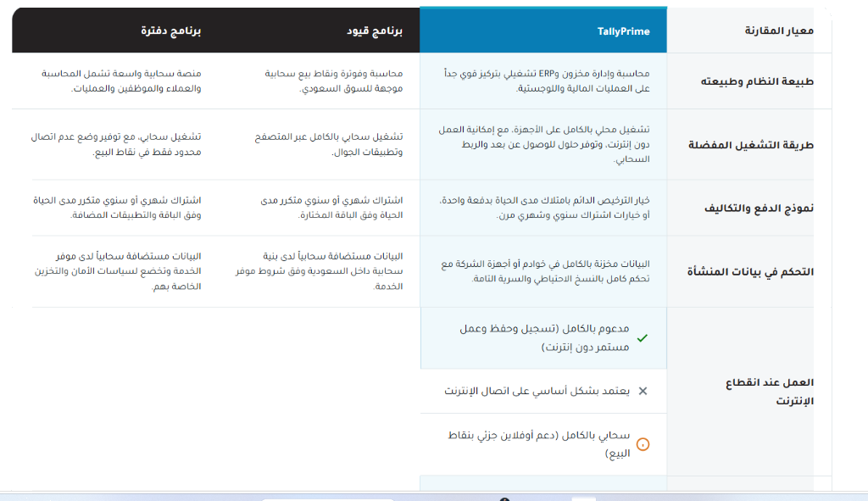Screen dimensions: 868x501
Task: Click the TallyPrime cell about خيار الترخيص الدائم
Action: (543, 208)
